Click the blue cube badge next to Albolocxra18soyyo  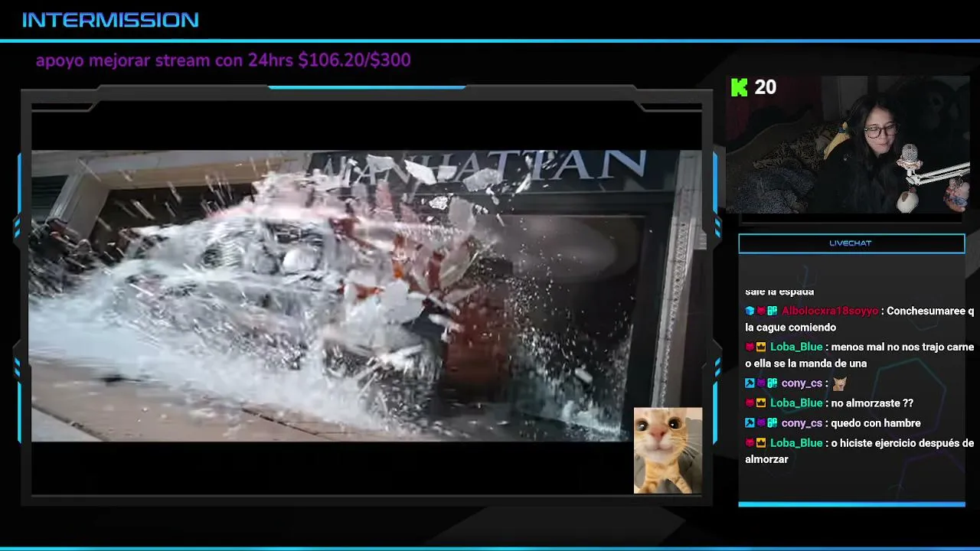tap(750, 311)
